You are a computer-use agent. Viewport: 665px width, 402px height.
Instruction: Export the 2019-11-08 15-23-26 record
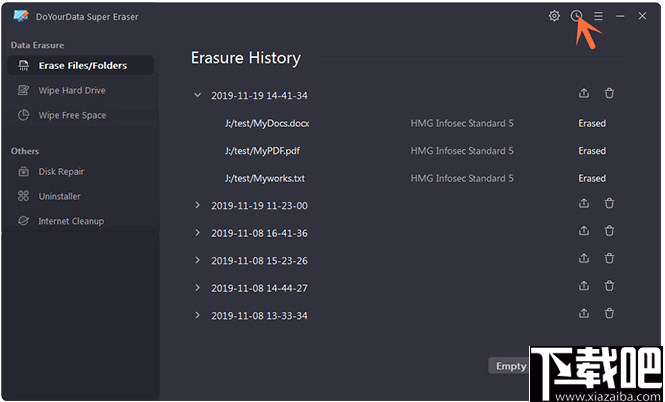584,258
